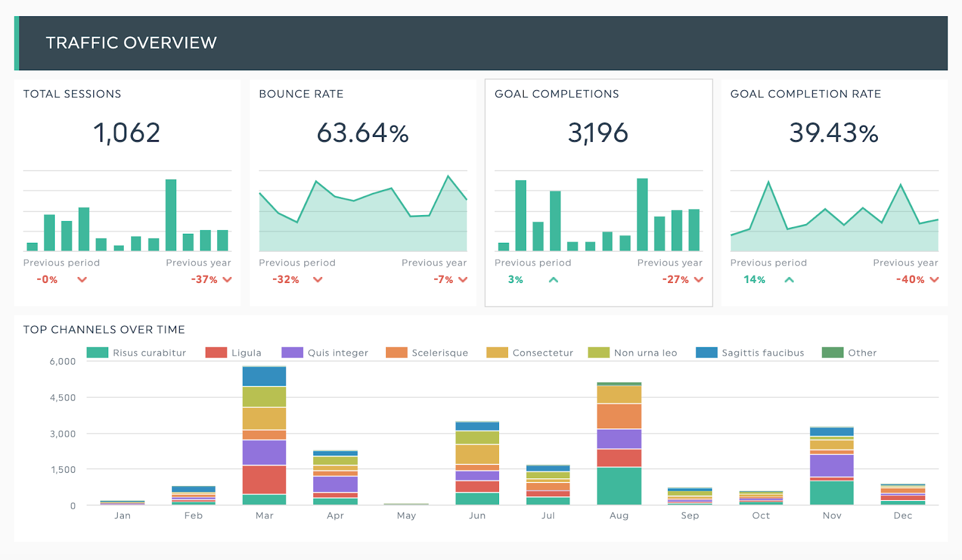Click the Risus curabitur teal legend swatch
The image size is (962, 560).
pos(97,353)
